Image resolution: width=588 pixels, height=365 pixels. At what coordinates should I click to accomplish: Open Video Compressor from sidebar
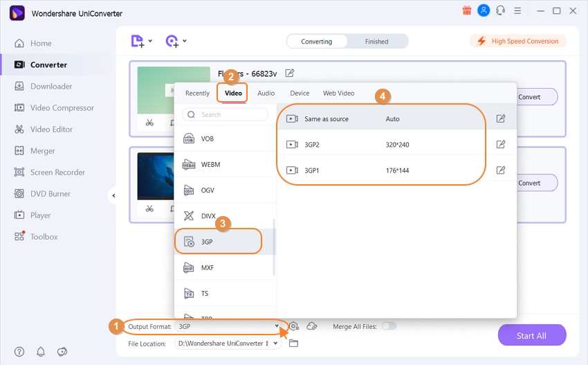[54, 108]
